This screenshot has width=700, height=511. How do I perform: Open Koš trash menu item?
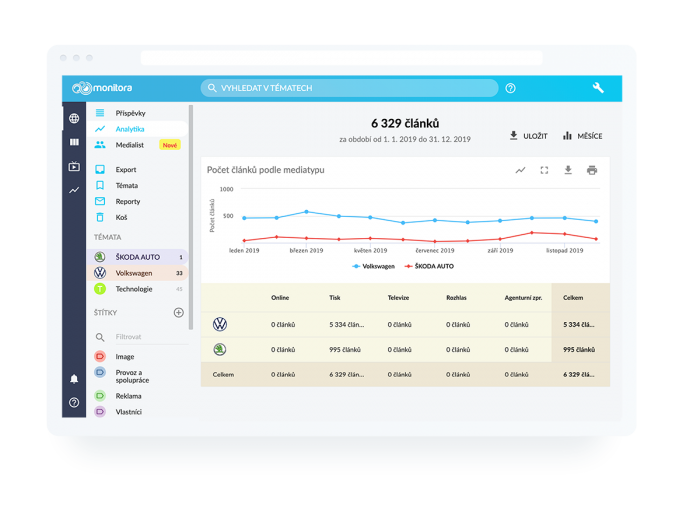(x=138, y=217)
